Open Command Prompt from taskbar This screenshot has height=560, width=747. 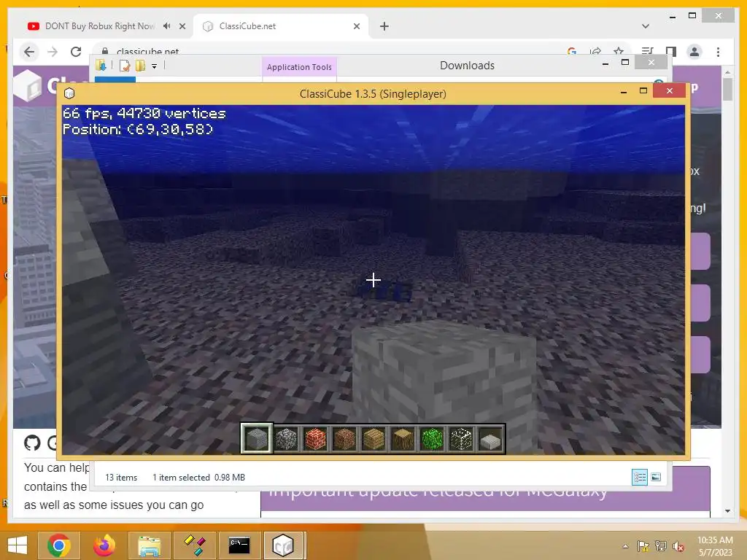[x=239, y=545]
